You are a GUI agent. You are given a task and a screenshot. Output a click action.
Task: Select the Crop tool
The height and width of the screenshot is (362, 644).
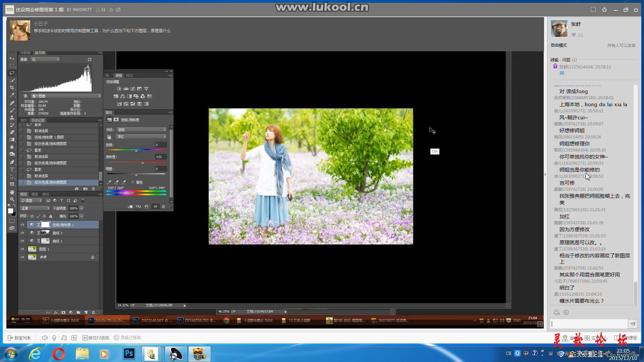coord(12,87)
